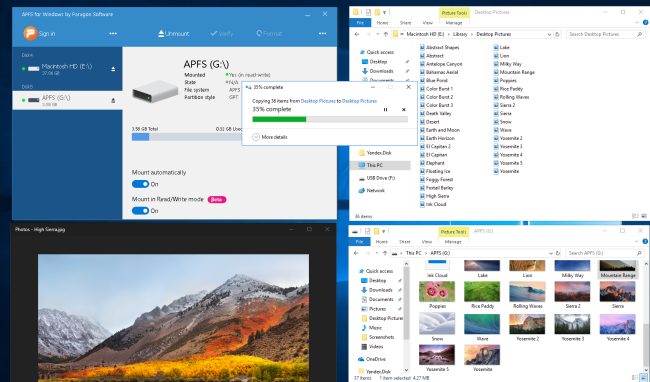Open Music in APFS window sidebar
This screenshot has width=650, height=382.
(371, 328)
